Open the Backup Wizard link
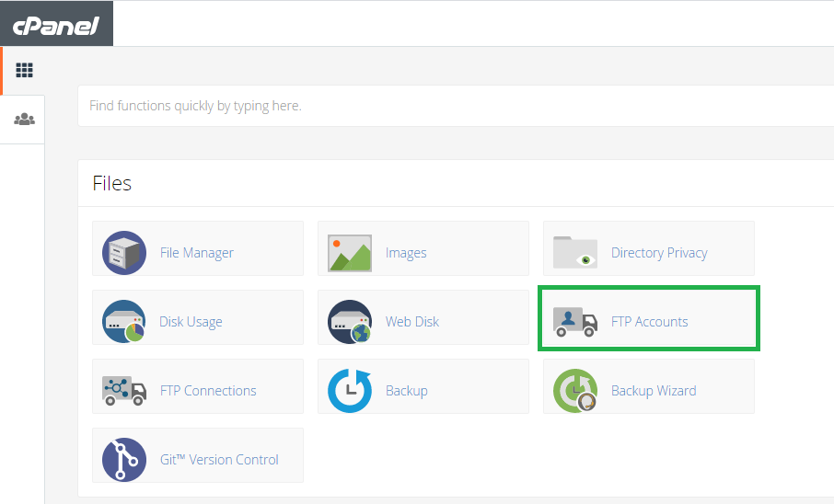This screenshot has width=834, height=504. tap(654, 391)
